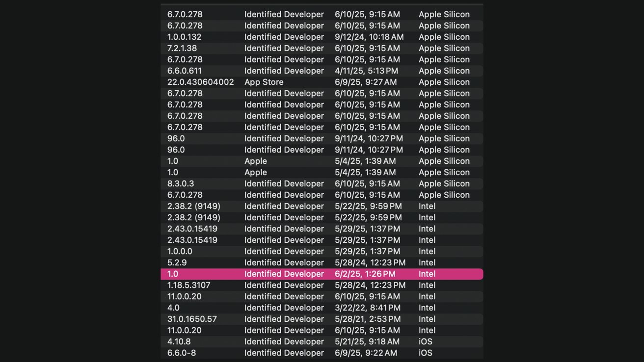Screen dimensions: 644x362
Task: Select the row with version 7.2.1.38
Action: pyautogui.click(x=322, y=48)
